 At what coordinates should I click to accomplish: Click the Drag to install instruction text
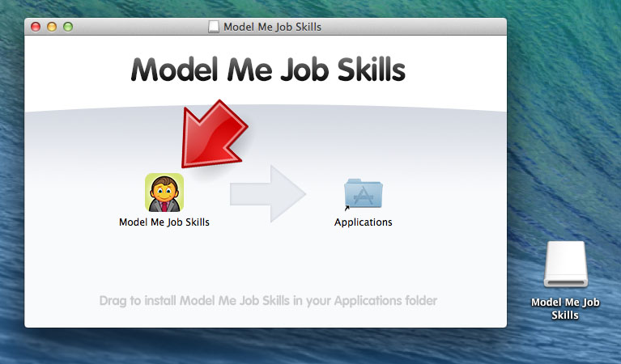pos(268,301)
